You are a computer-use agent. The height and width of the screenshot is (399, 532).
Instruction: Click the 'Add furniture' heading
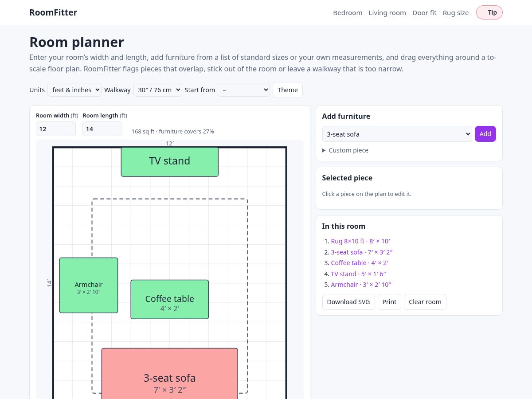tap(346, 116)
